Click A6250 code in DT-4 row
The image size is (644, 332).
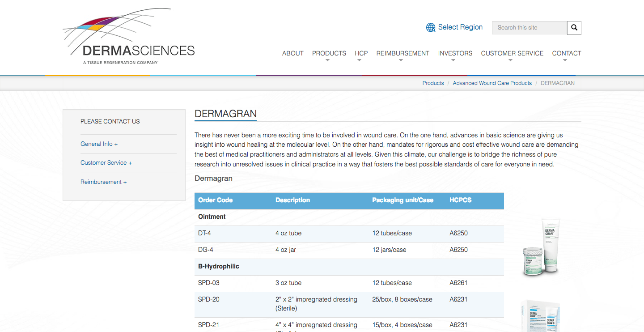tap(458, 233)
